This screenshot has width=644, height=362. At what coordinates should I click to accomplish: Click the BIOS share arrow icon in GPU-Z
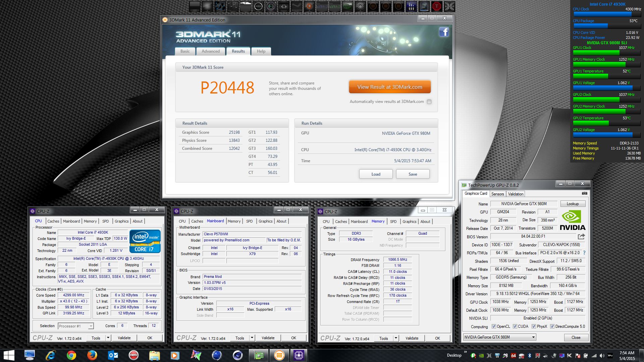click(581, 236)
